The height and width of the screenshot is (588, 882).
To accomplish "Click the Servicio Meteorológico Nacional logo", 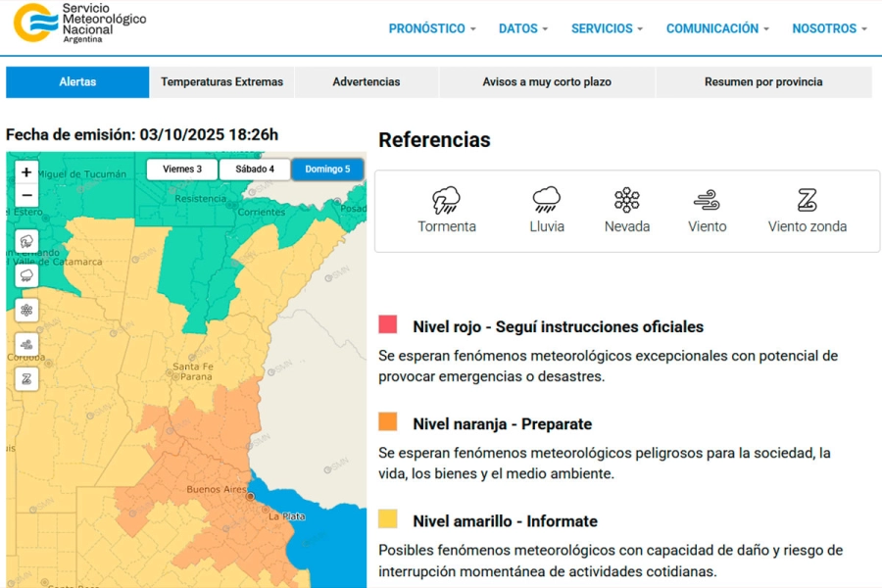I will [78, 23].
